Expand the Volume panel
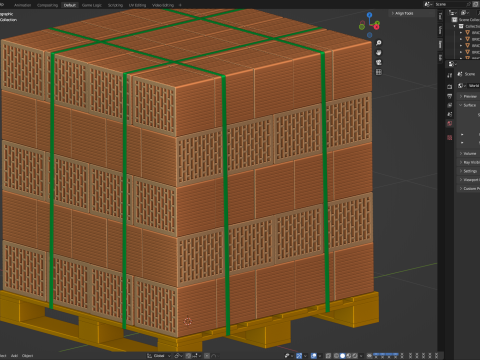The height and width of the screenshot is (360, 480). [468, 153]
